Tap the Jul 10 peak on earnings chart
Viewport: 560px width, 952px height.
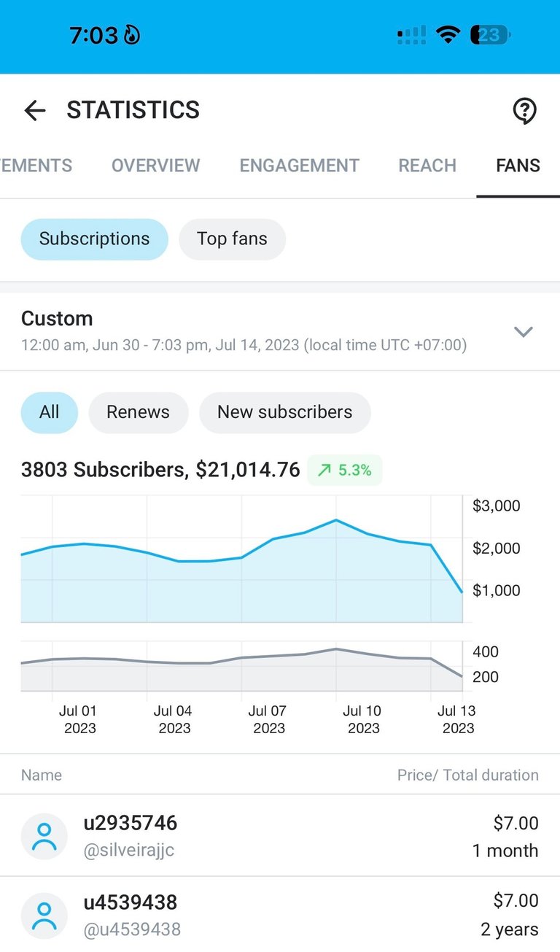pos(336,520)
